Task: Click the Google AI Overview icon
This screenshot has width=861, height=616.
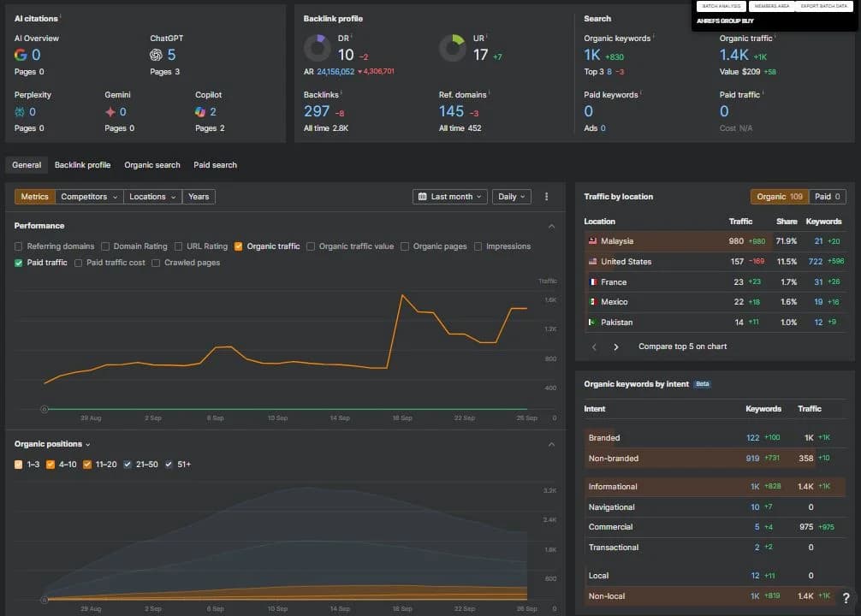Action: [21, 55]
